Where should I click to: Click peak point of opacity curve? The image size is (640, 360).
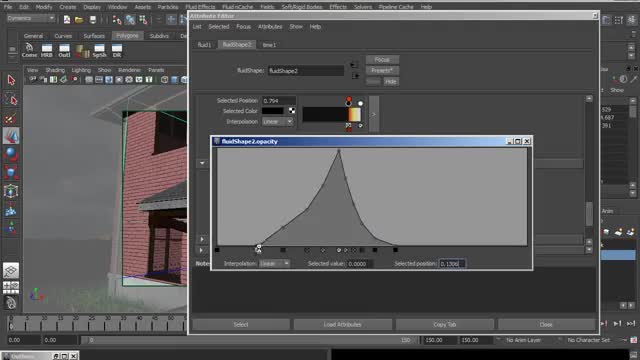(339, 151)
